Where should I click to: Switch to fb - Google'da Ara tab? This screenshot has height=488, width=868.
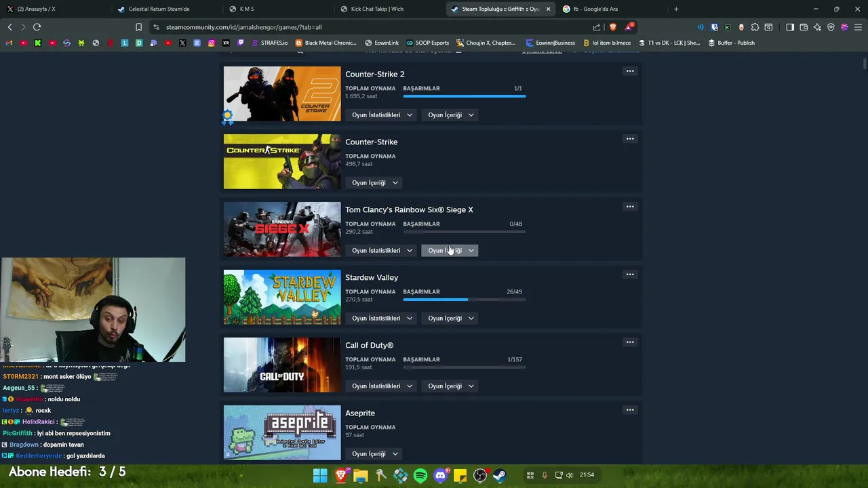(612, 9)
